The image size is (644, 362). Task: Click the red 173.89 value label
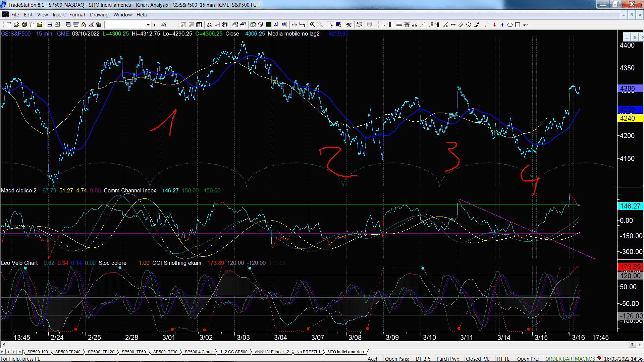pos(630,267)
